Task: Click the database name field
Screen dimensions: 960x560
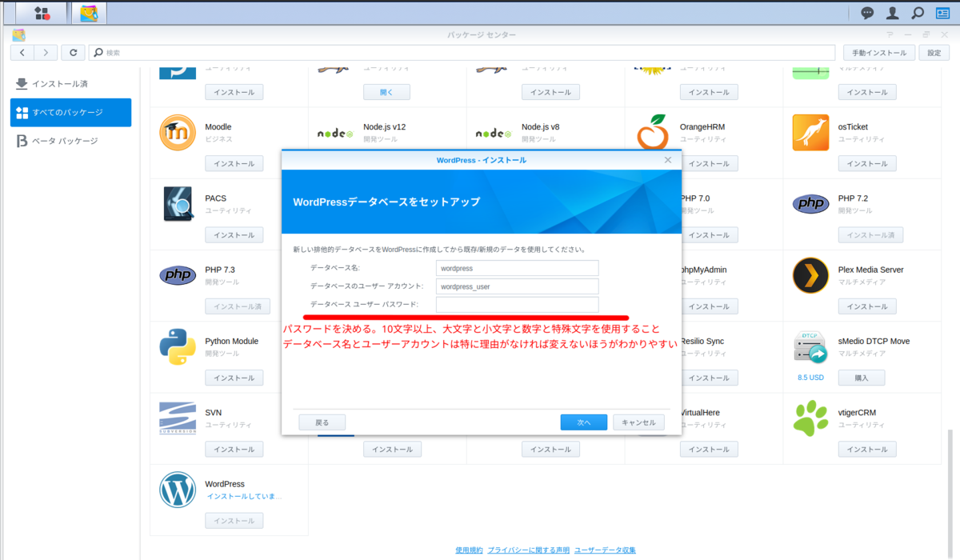Action: tap(517, 268)
